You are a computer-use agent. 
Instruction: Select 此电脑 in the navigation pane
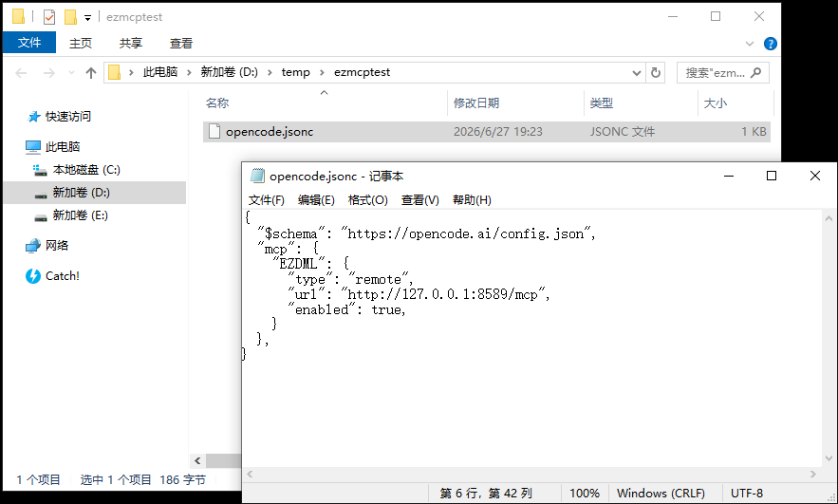click(x=63, y=146)
